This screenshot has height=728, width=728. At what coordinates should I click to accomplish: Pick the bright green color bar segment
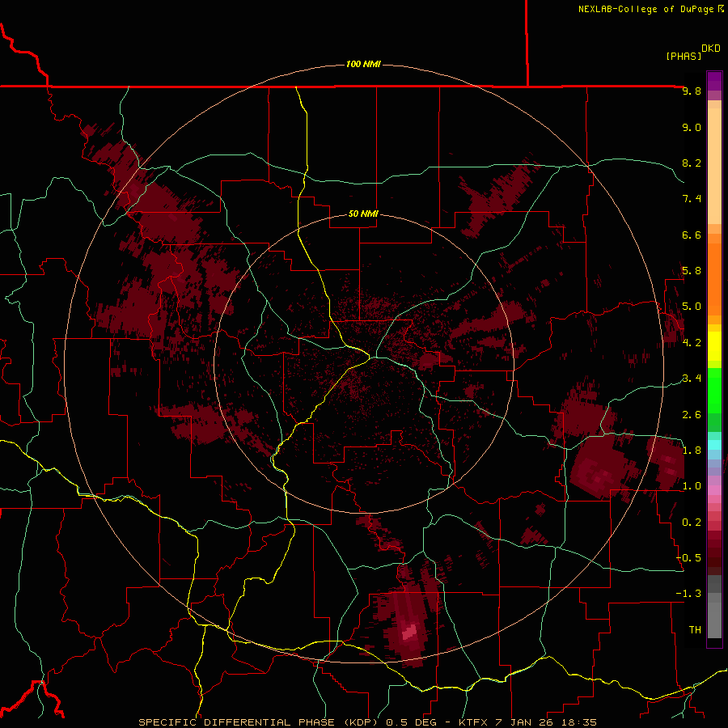pos(714,391)
